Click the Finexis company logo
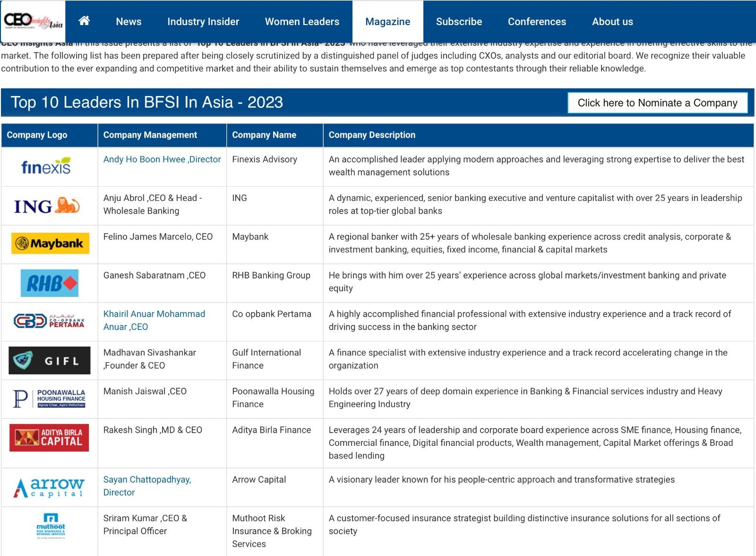The height and width of the screenshot is (556, 756). pyautogui.click(x=46, y=166)
